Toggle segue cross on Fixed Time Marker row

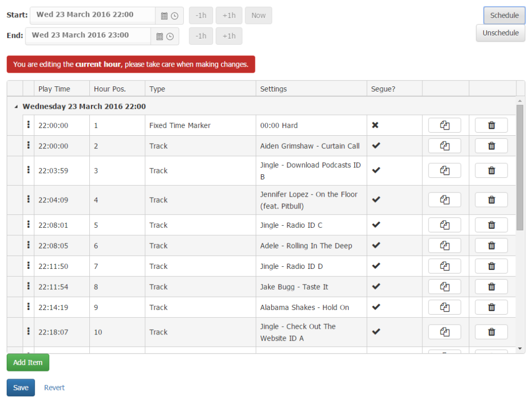point(375,125)
